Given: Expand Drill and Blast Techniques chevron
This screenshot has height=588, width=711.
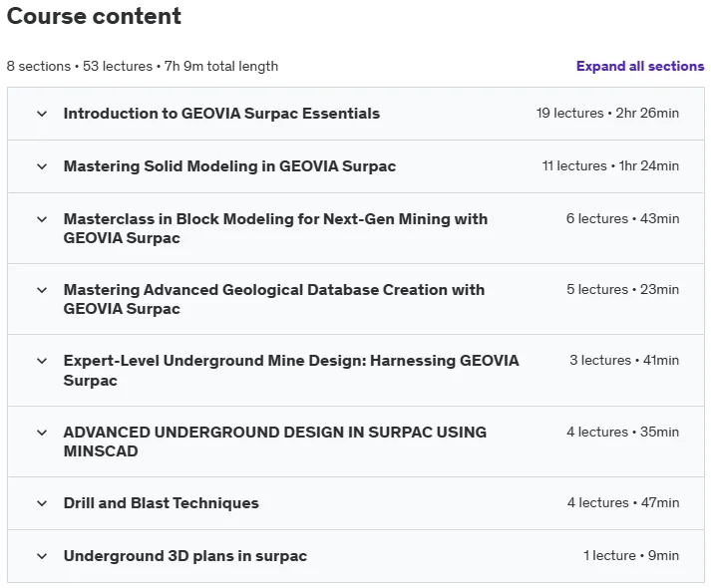Looking at the screenshot, I should (x=42, y=503).
